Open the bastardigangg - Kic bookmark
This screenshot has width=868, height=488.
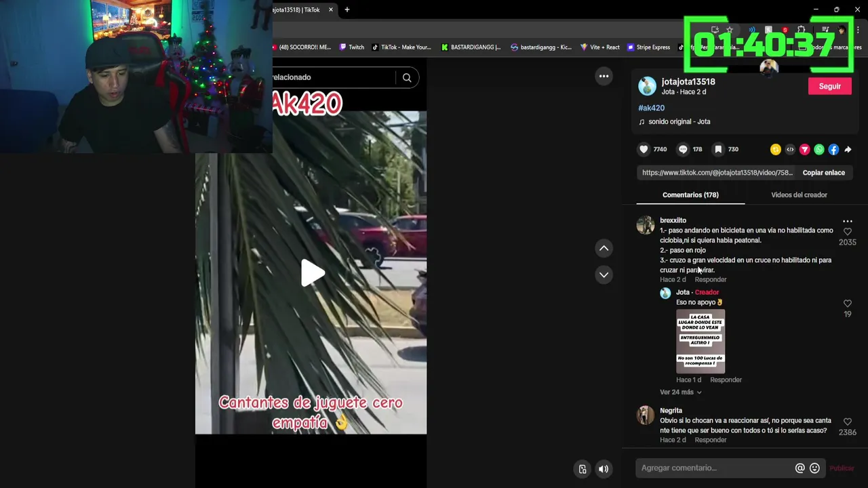click(x=541, y=47)
